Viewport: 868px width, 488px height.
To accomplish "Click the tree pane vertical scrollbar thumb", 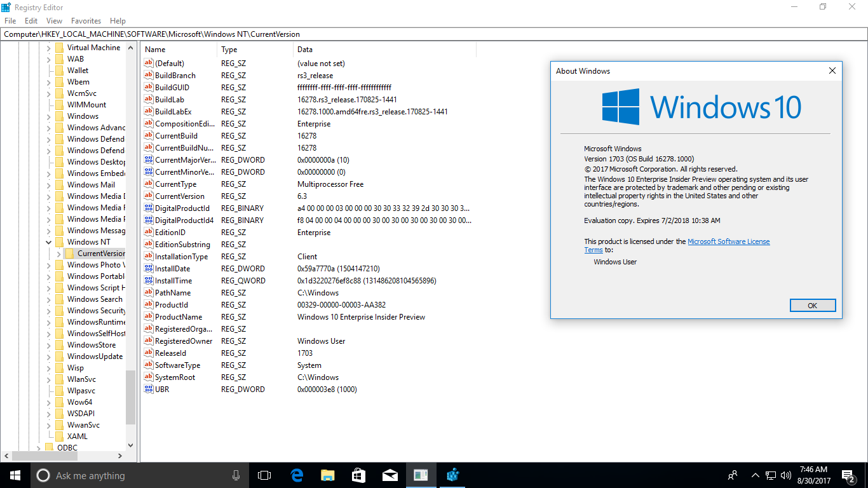I will pos(130,397).
